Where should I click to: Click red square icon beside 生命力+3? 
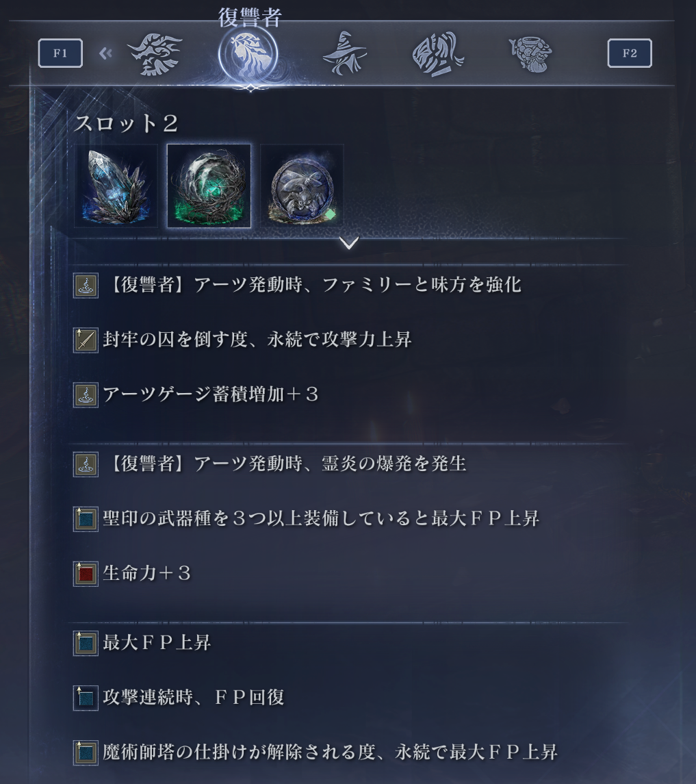(x=86, y=574)
